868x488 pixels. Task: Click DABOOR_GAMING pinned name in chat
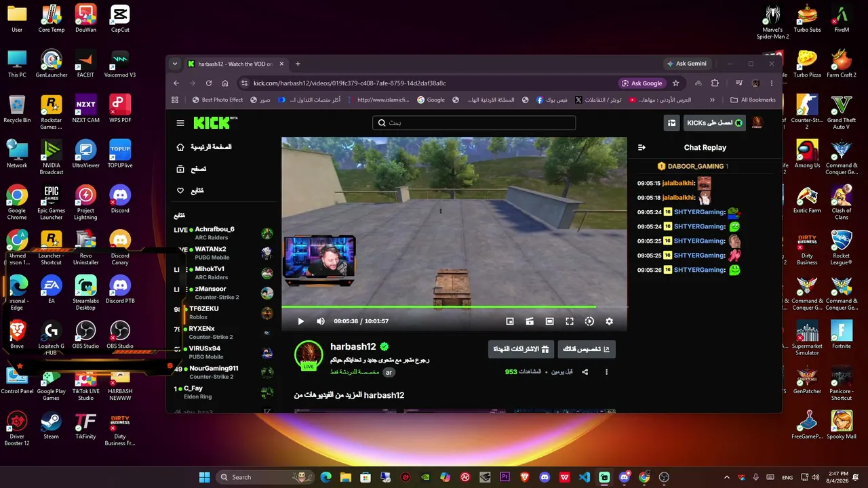pyautogui.click(x=696, y=166)
